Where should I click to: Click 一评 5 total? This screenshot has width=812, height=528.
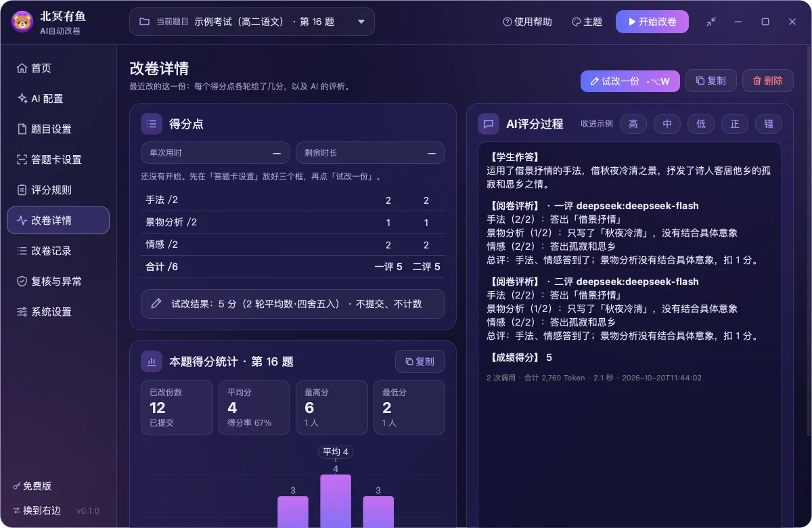388,267
